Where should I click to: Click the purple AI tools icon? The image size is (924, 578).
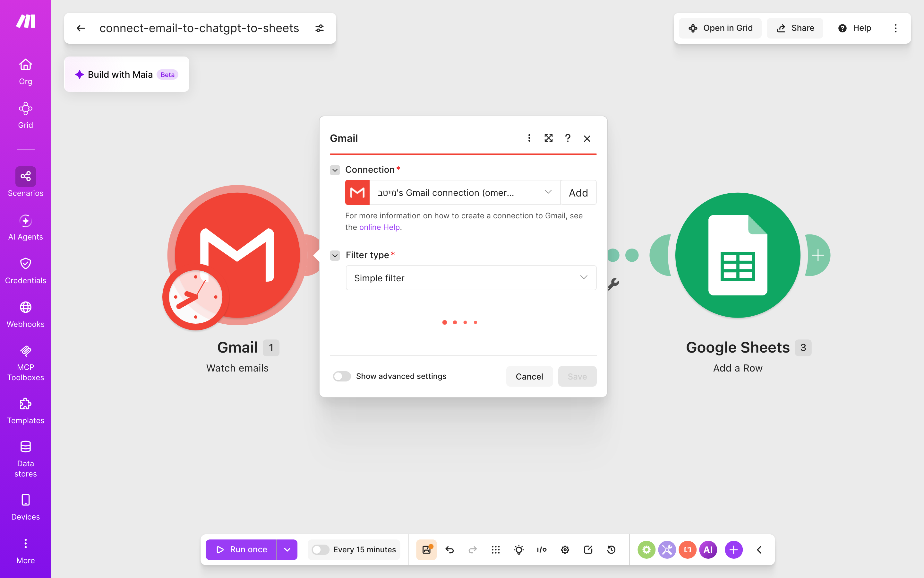point(708,550)
